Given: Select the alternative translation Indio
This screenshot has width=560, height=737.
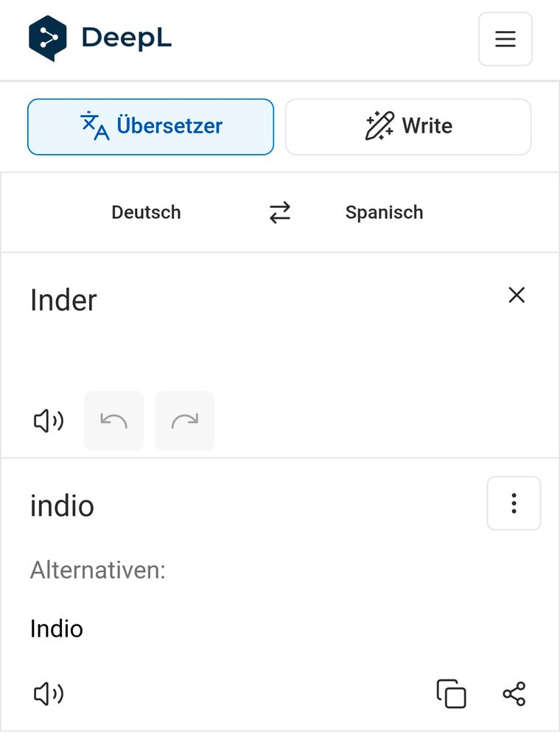Looking at the screenshot, I should pyautogui.click(x=56, y=629).
